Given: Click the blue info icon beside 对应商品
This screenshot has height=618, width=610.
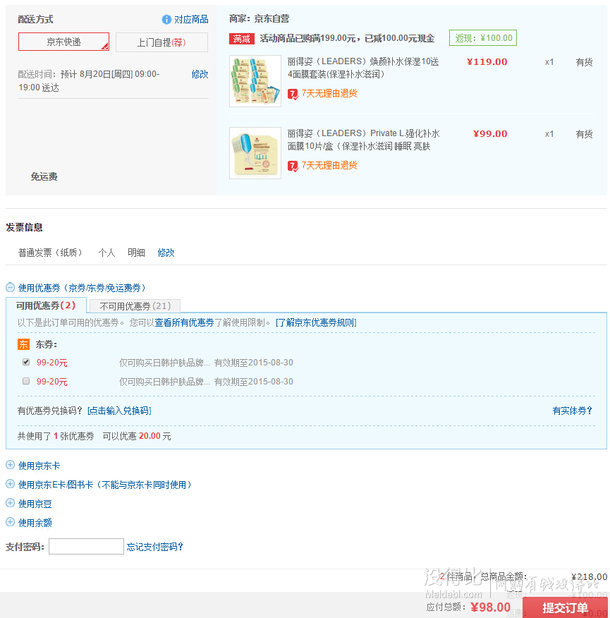Looking at the screenshot, I should pos(167,19).
